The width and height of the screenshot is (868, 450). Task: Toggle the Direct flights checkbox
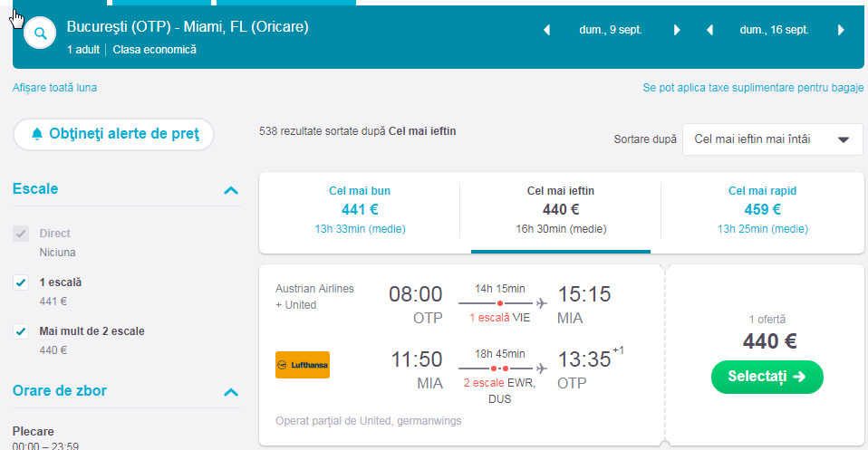click(21, 234)
